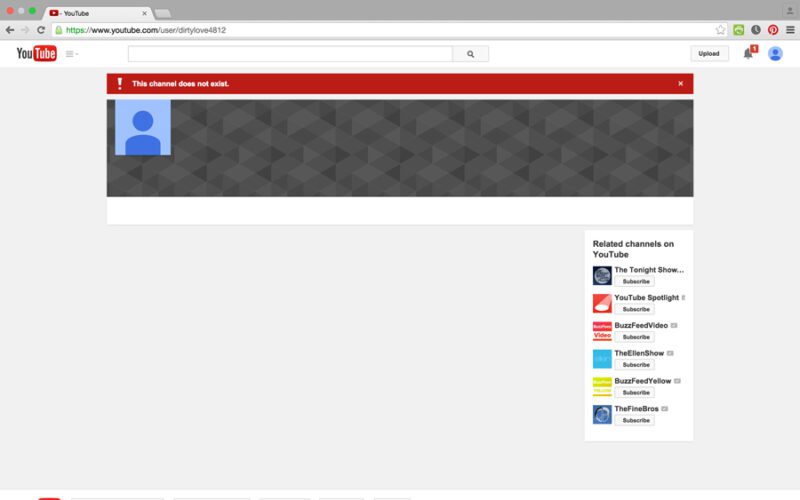Open TheFineBros channel thumbnail
This screenshot has height=500, width=800.
point(602,414)
